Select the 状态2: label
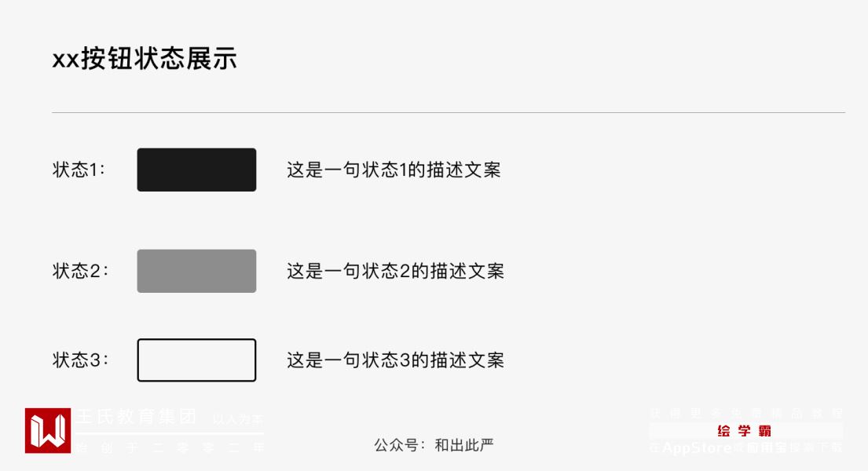The height and width of the screenshot is (471, 868). point(81,272)
